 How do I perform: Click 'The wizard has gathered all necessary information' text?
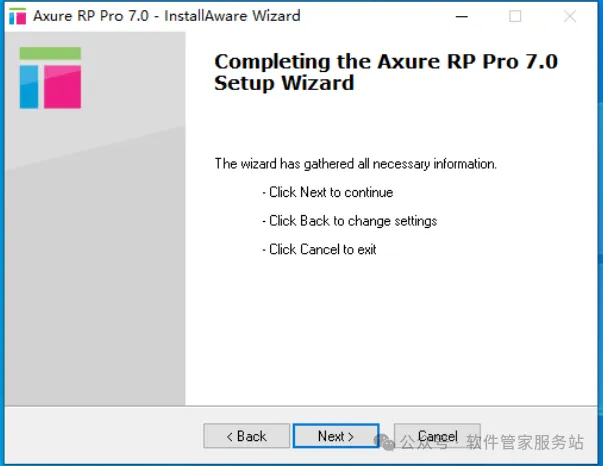(355, 164)
